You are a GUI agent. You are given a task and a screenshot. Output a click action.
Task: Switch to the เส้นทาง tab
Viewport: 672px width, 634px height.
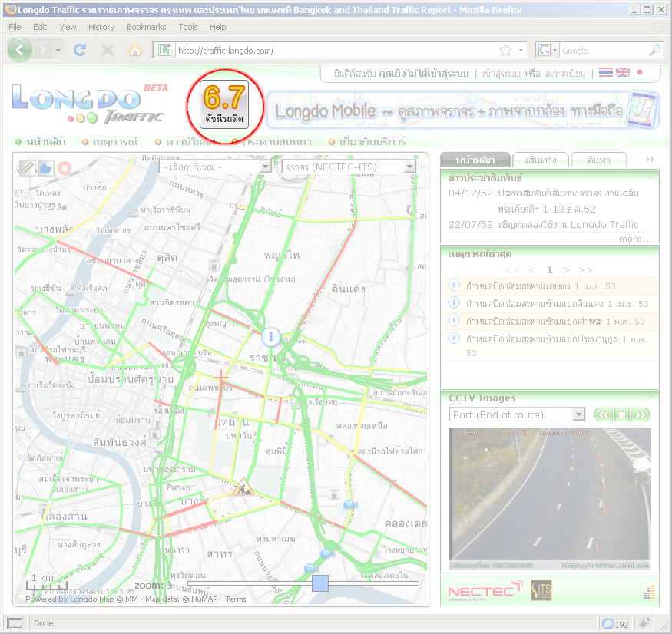(x=541, y=160)
